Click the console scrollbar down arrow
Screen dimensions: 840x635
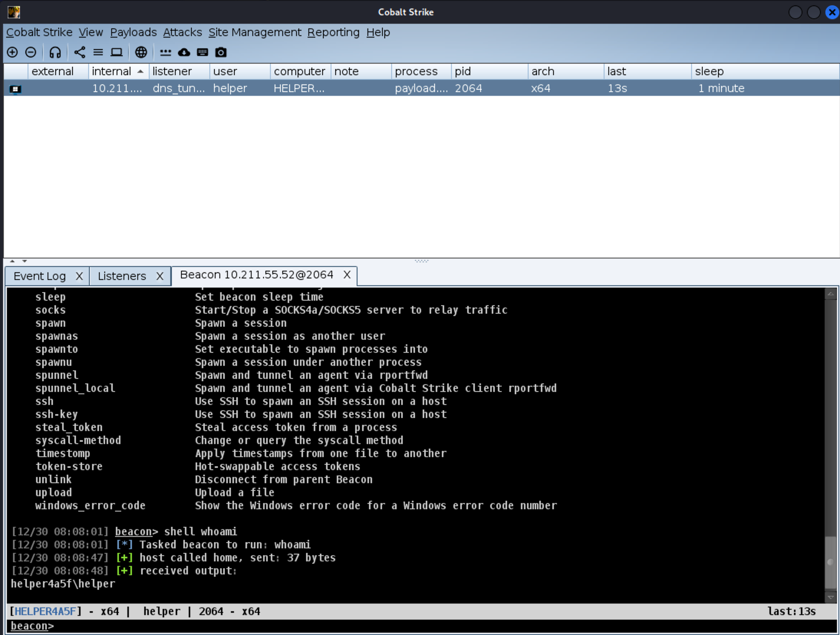[x=831, y=597]
